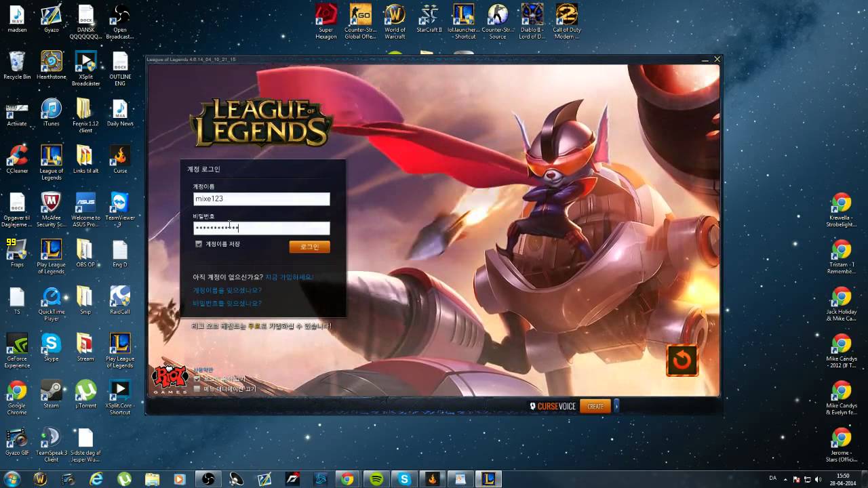Select the Krewella Strobelights Chrome shortcut
This screenshot has width=868, height=488.
(842, 211)
